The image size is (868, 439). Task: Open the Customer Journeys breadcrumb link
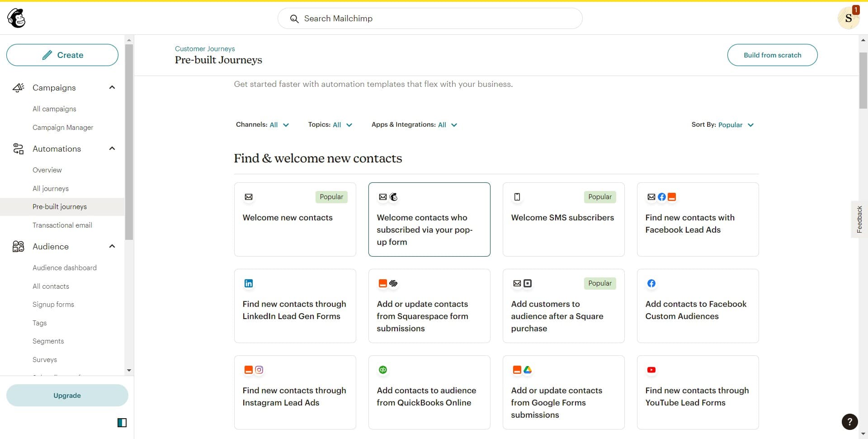pyautogui.click(x=205, y=48)
